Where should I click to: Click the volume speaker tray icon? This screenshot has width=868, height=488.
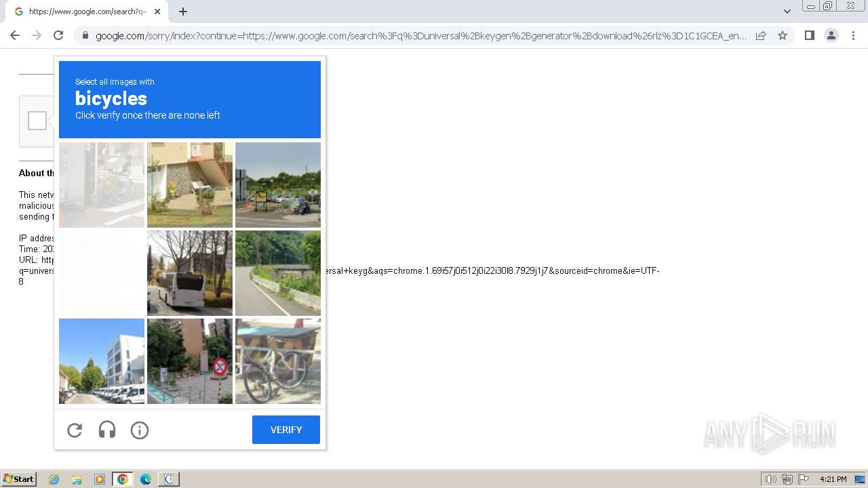(770, 479)
